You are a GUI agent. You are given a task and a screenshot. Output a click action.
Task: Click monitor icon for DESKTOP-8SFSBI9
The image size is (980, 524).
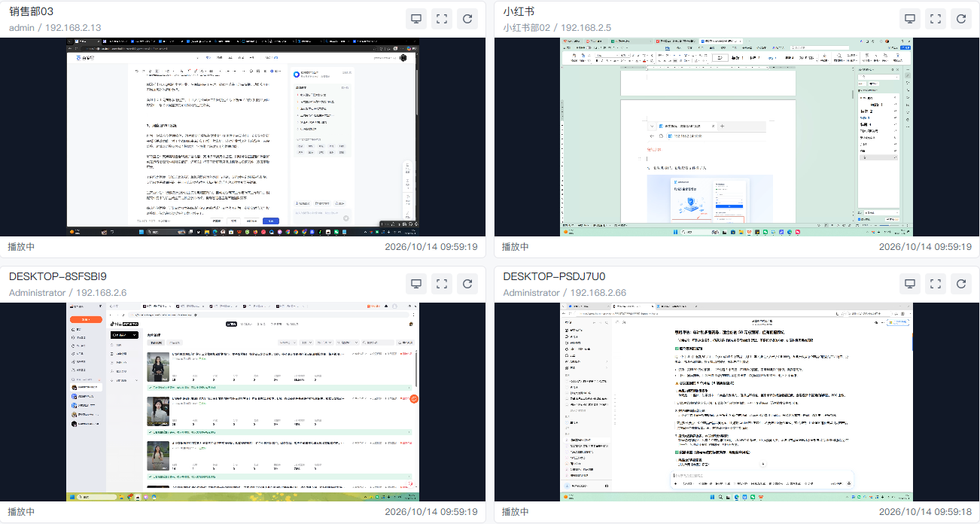416,284
